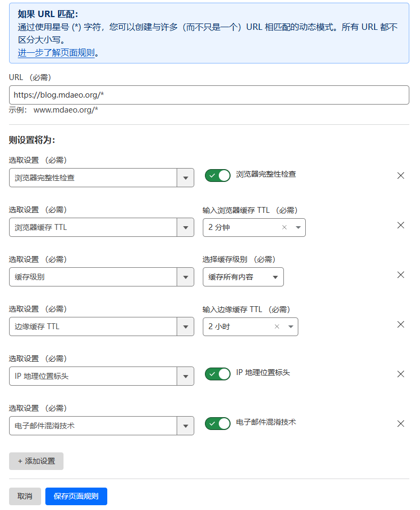Expand the 浏览器缓存 TTL setting selector

click(x=101, y=227)
